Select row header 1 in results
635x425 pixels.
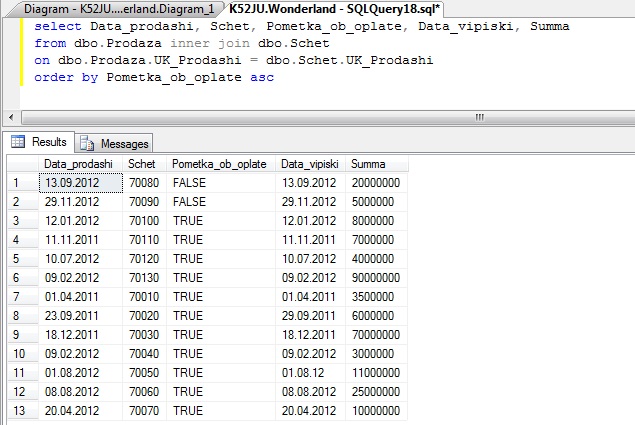pyautogui.click(x=23, y=183)
